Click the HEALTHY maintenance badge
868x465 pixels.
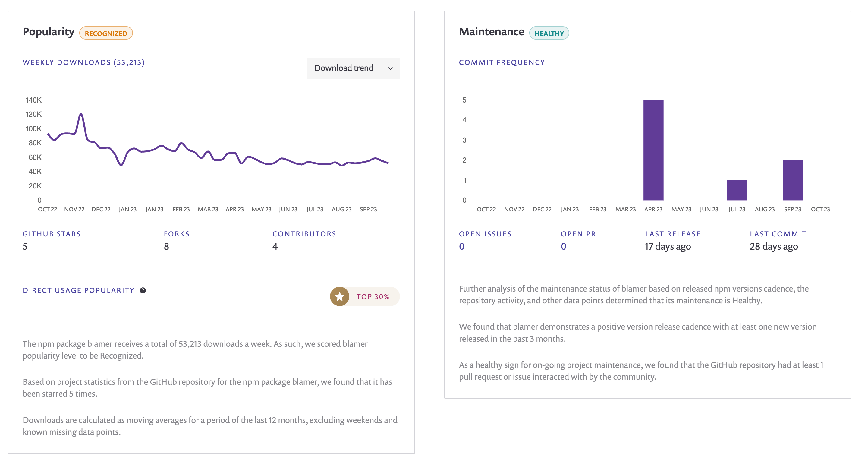[549, 33]
